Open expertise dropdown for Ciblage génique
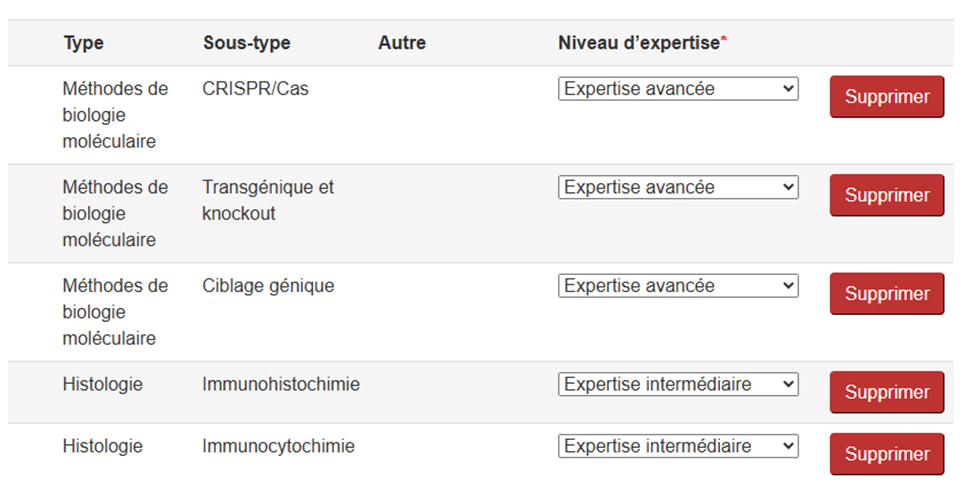Image resolution: width=980 pixels, height=491 pixels. (678, 286)
